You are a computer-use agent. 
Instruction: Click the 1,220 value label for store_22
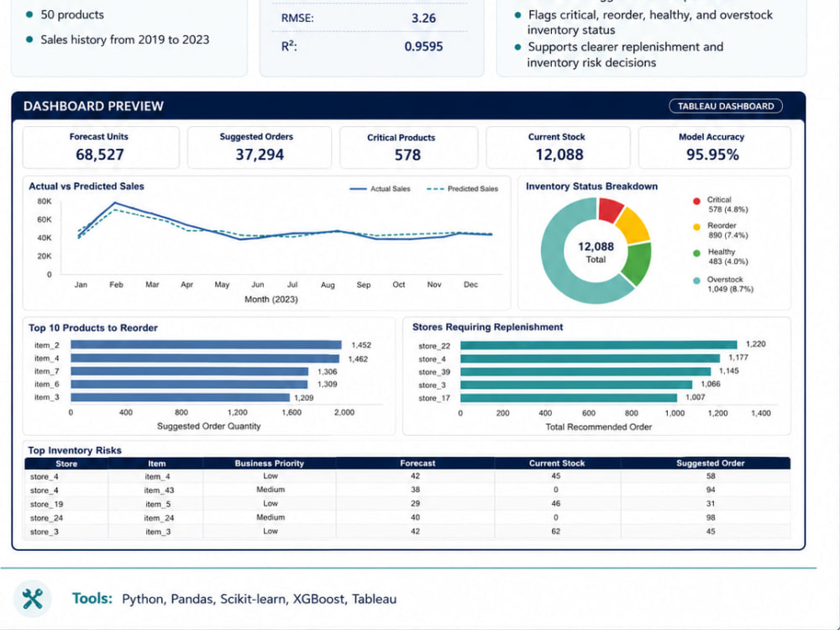755,344
